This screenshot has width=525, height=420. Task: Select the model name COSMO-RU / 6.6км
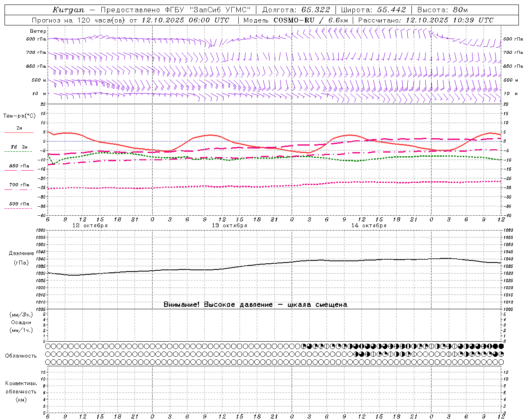pos(310,20)
